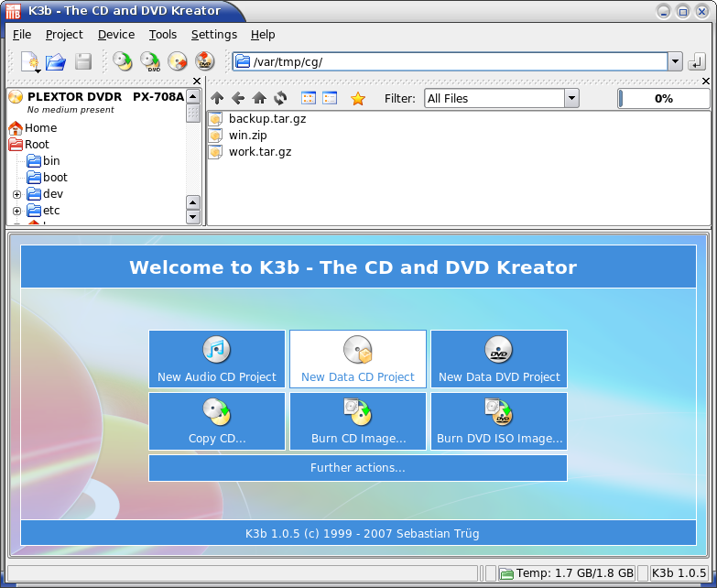The width and height of the screenshot is (717, 588).
Task: Click the Home folder in directory tree
Action: (x=33, y=128)
